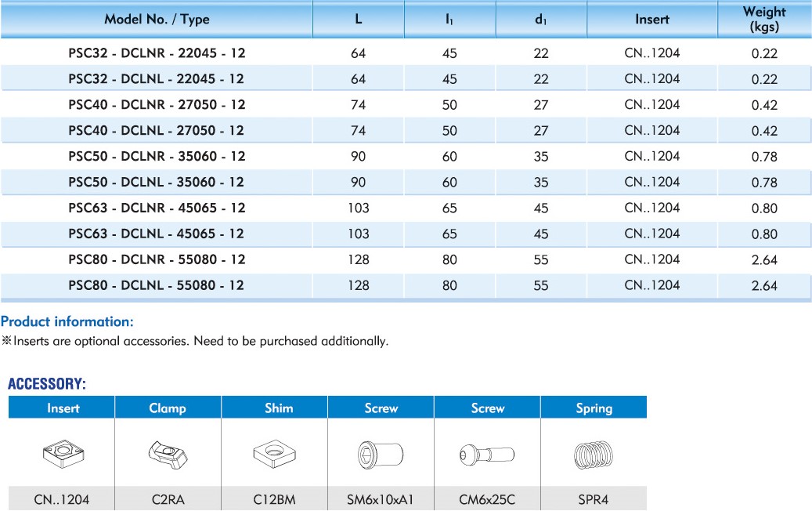This screenshot has height=511, width=812.
Task: Click the C2RA clamp illustration
Action: point(168,454)
